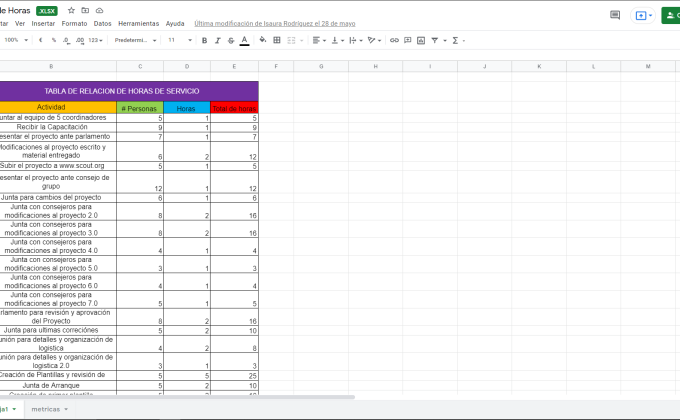This screenshot has width=680, height=420.
Task: Insert a link with the link icon
Action: coord(394,40)
